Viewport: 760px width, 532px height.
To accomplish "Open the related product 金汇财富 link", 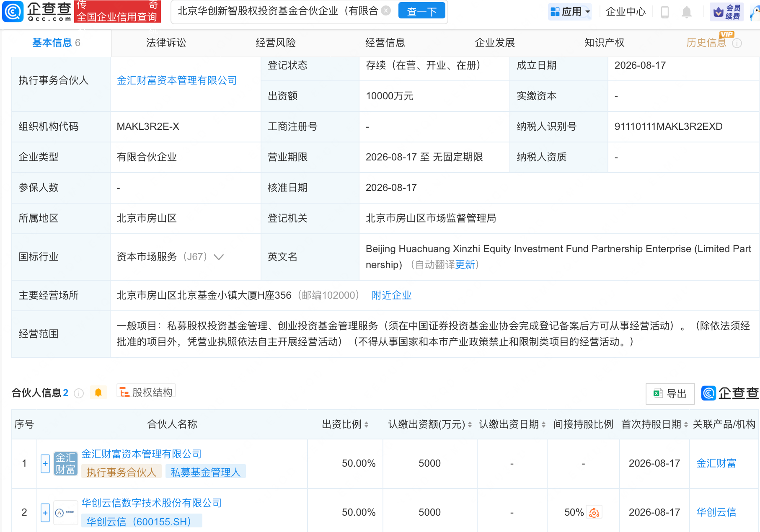I will (716, 463).
